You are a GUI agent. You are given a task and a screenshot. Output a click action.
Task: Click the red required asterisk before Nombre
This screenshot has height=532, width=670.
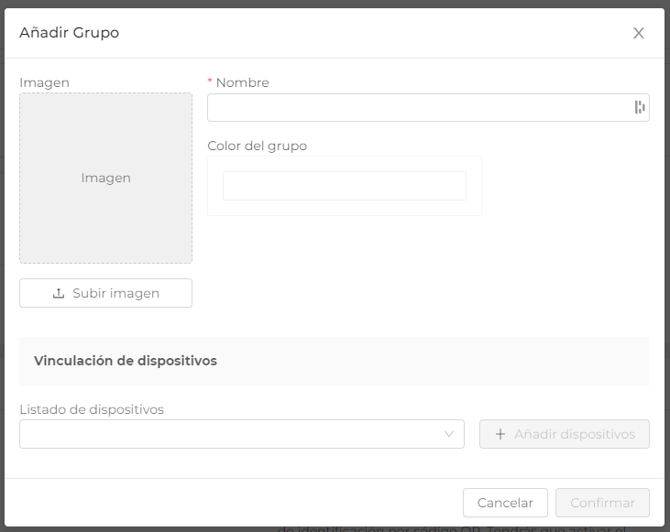(210, 82)
